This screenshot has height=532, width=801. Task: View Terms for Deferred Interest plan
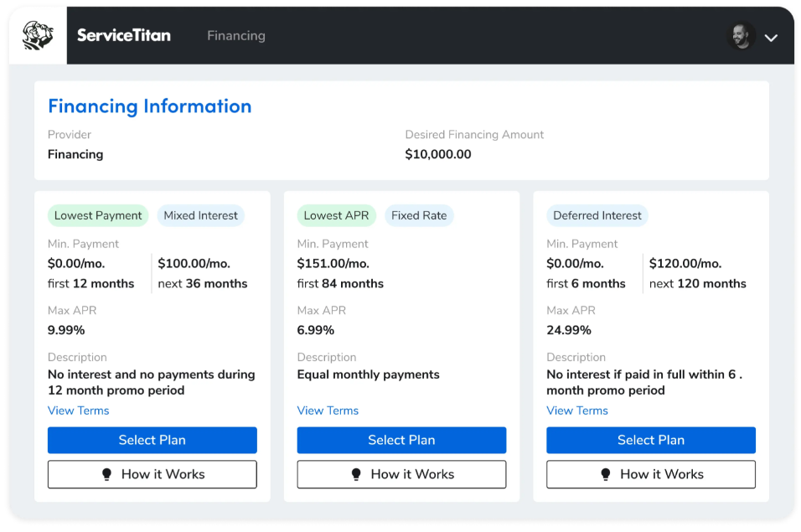(577, 411)
